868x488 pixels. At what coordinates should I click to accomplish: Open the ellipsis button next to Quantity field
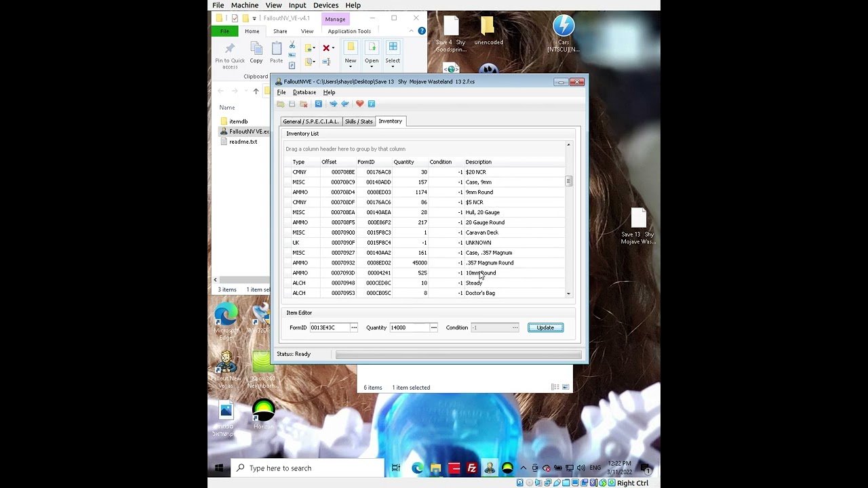434,327
